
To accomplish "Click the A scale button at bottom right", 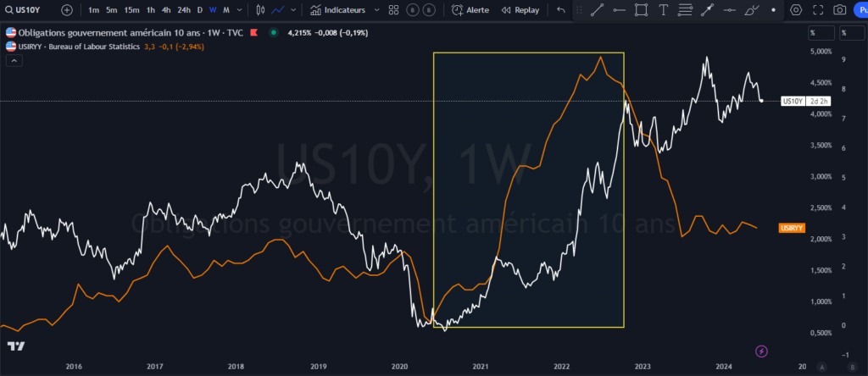I will 822,367.
